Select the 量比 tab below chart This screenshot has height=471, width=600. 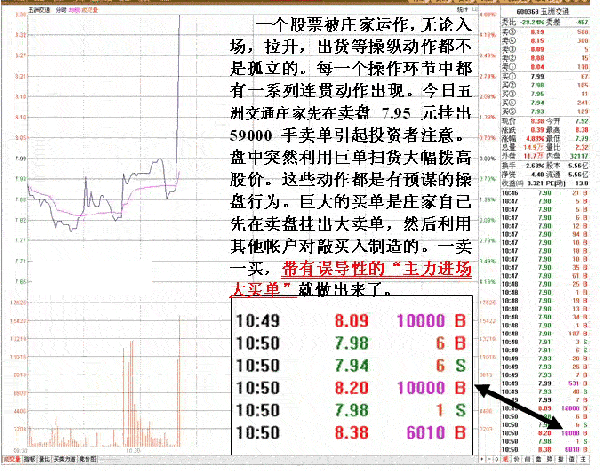pyautogui.click(x=44, y=459)
